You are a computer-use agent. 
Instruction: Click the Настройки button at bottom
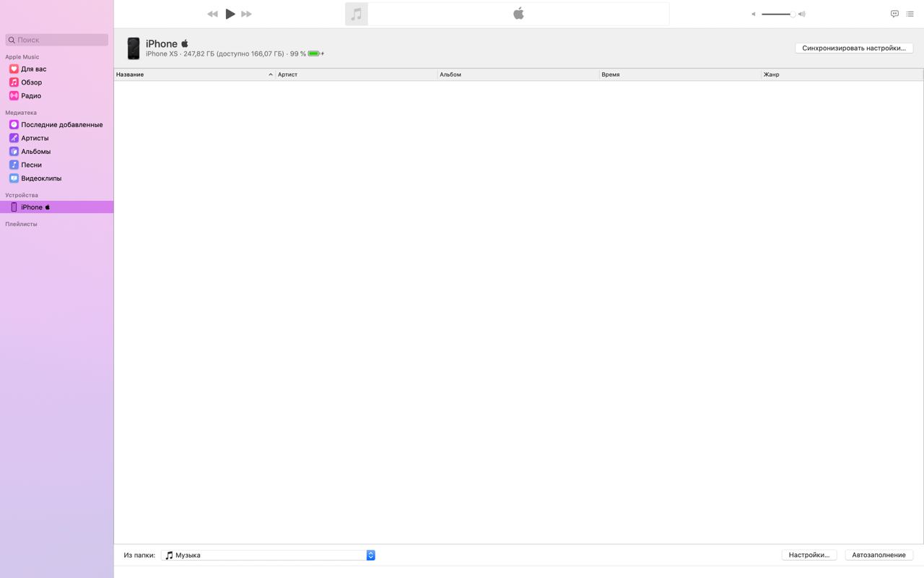pos(808,555)
